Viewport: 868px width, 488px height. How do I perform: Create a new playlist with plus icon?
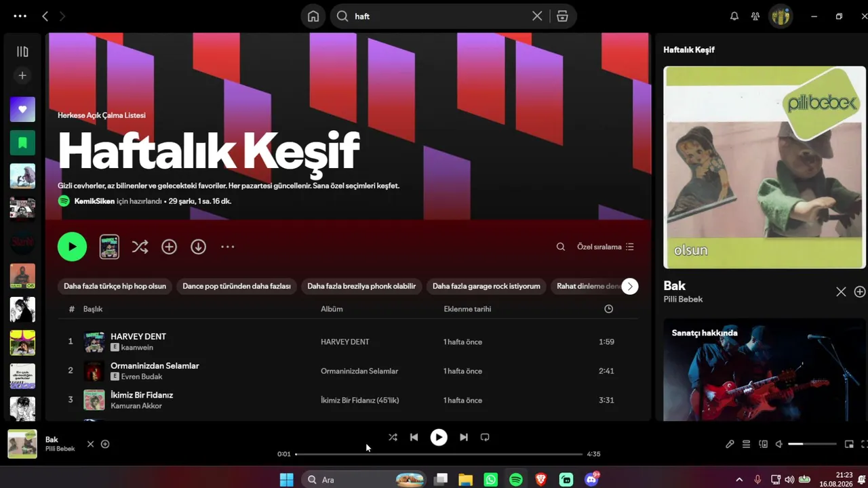22,76
